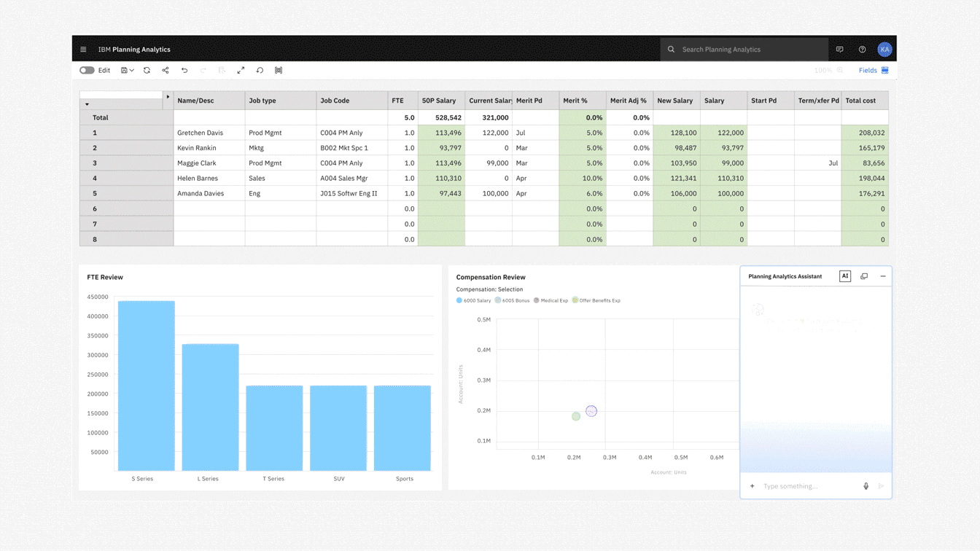The width and height of the screenshot is (980, 551).
Task: Click the refresh data icon
Action: tap(147, 71)
